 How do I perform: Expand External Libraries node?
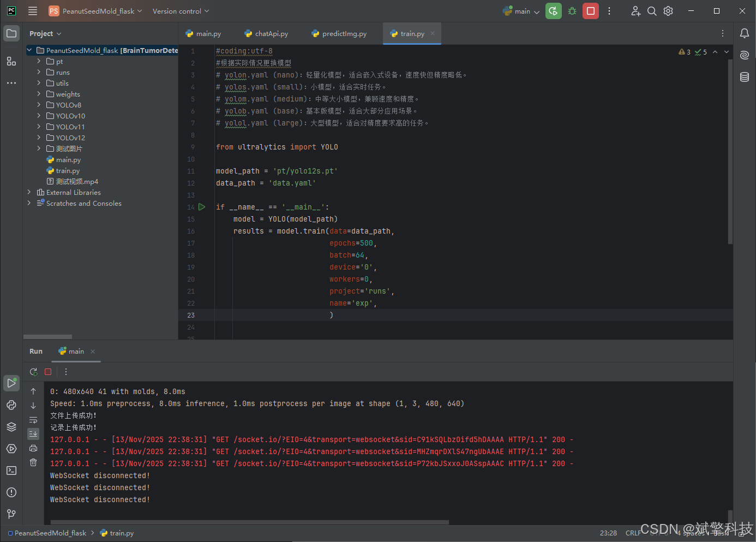pos(29,192)
